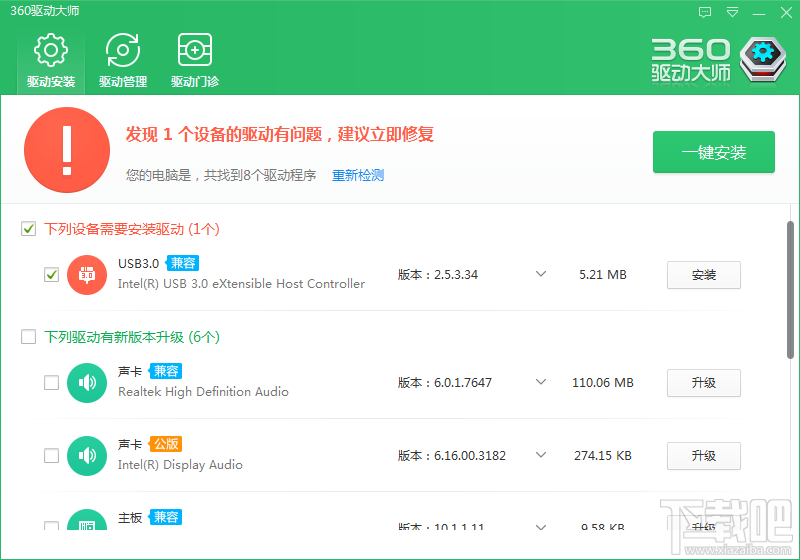
Task: Click 升级 for Intel(R) Display Audio
Action: click(x=704, y=455)
